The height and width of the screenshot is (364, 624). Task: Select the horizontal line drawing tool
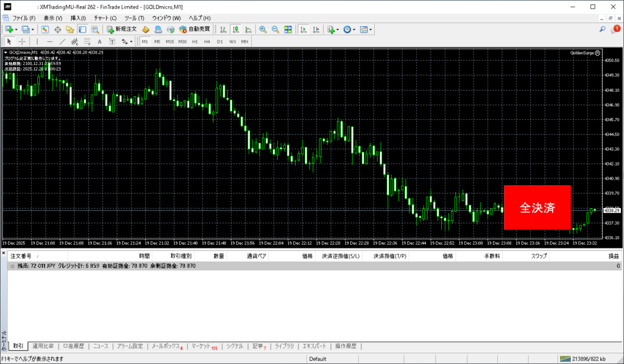pyautogui.click(x=49, y=41)
